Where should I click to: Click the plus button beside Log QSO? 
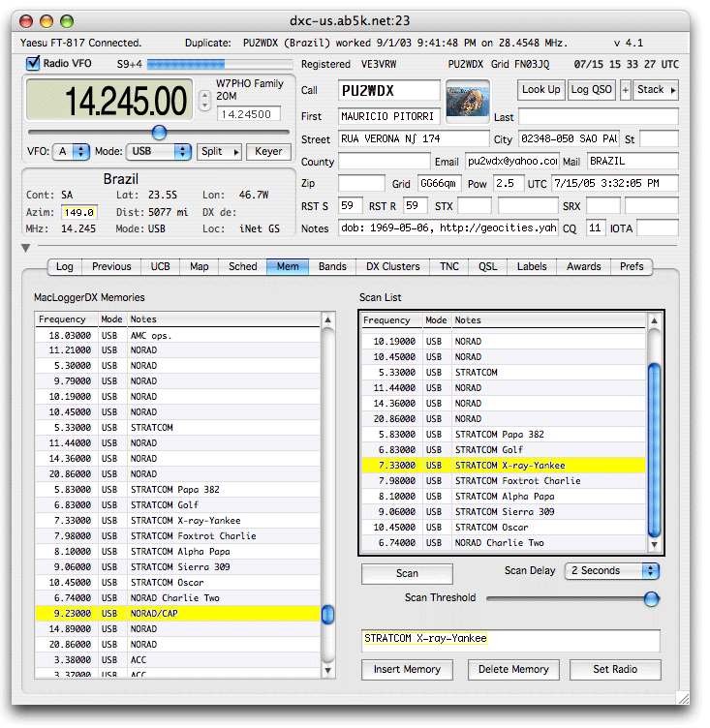[625, 90]
